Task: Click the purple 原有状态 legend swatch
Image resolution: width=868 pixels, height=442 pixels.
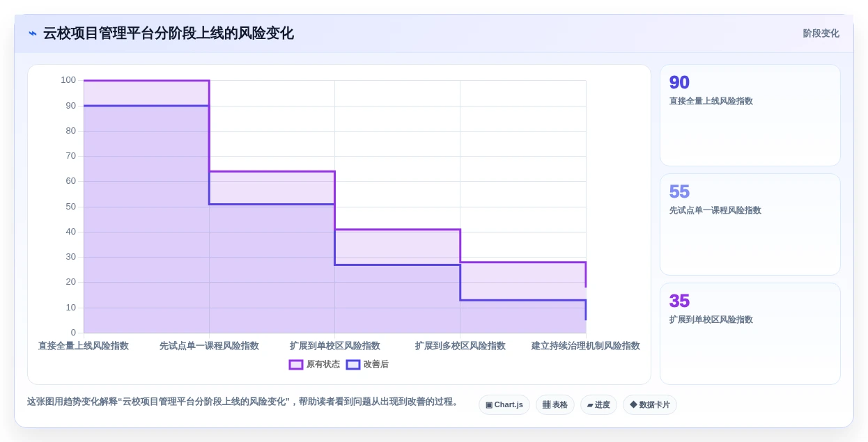Action: tap(296, 364)
